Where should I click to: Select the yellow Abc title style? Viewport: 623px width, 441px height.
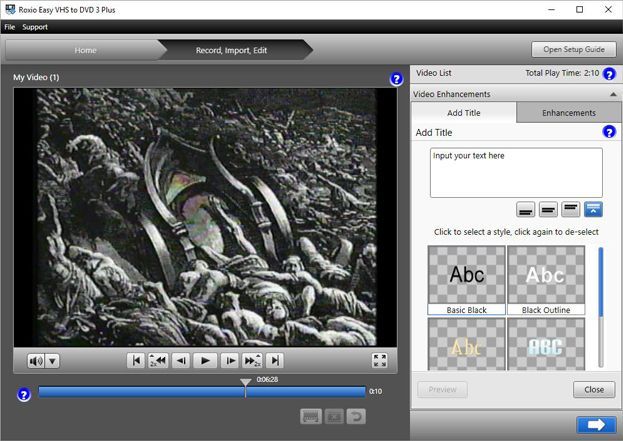pos(466,344)
